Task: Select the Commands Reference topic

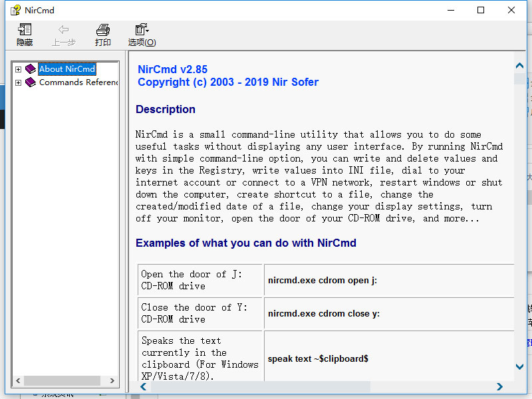Action: point(78,82)
